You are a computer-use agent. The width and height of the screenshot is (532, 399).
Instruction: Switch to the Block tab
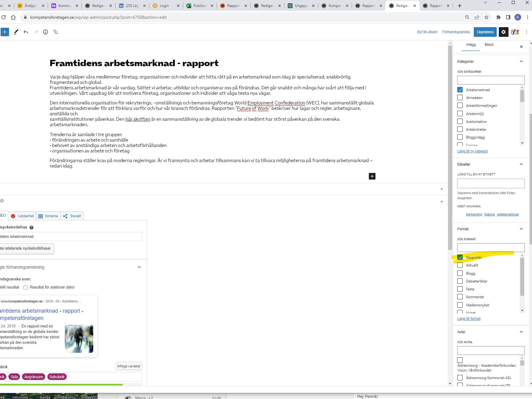(x=489, y=45)
